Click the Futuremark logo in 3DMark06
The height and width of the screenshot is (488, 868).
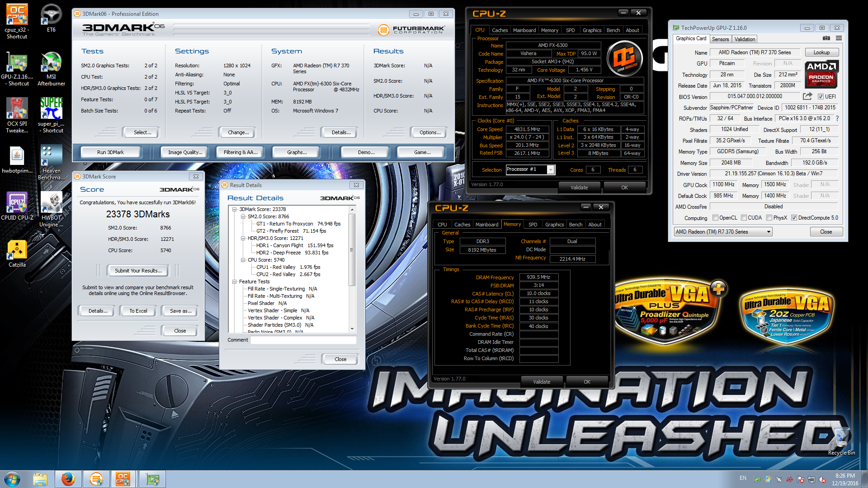pos(411,30)
